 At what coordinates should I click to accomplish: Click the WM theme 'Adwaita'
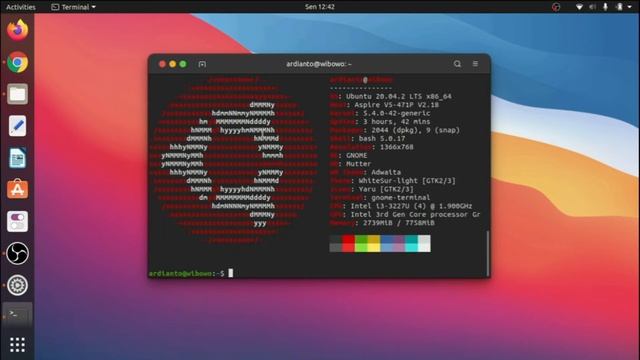pos(386,172)
